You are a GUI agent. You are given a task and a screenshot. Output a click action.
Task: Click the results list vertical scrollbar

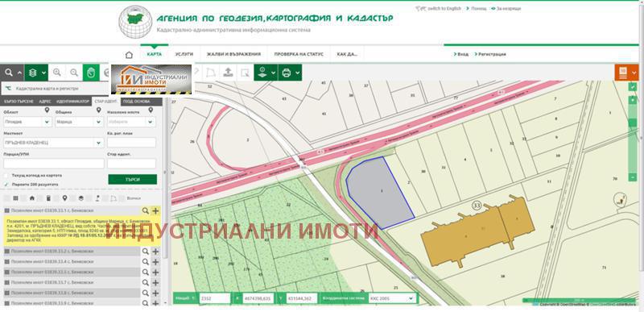[165, 231]
